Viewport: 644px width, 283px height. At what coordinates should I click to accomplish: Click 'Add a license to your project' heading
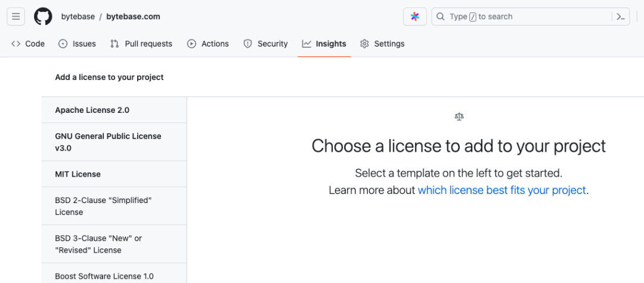(x=109, y=78)
